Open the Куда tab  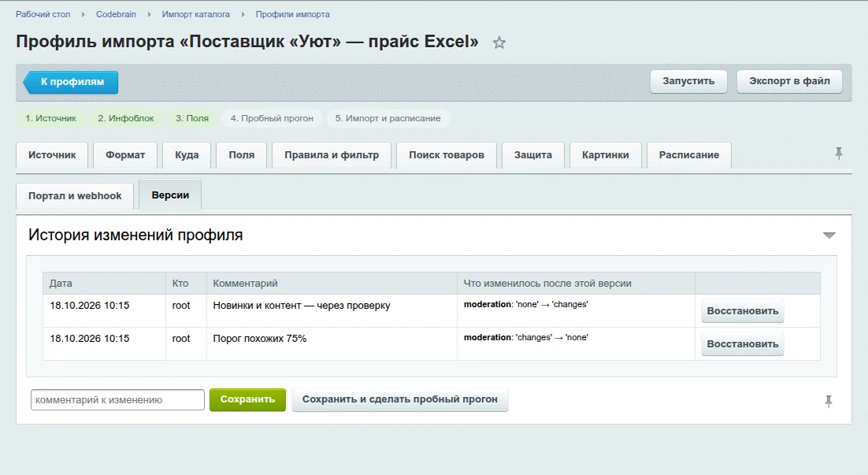187,155
